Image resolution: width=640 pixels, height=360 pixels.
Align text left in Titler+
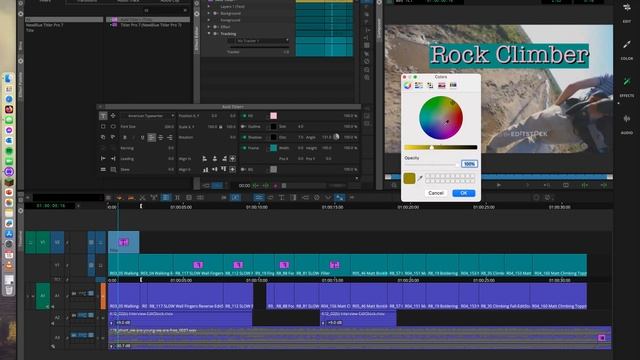[151, 138]
